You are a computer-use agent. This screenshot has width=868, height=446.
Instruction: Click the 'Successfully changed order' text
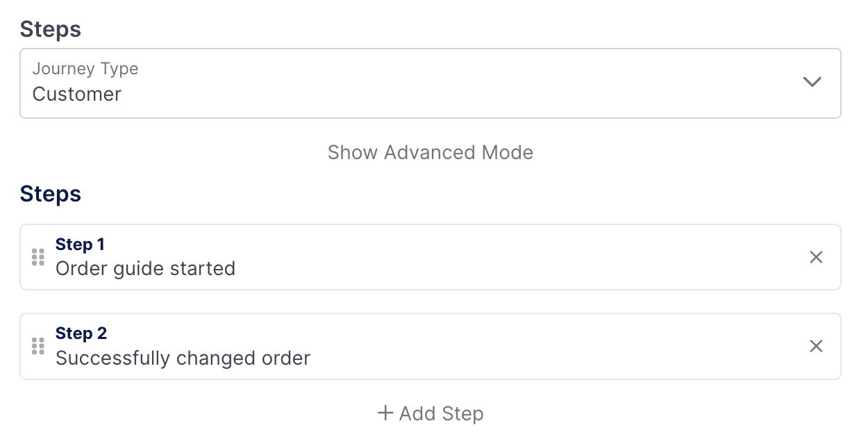(x=183, y=358)
